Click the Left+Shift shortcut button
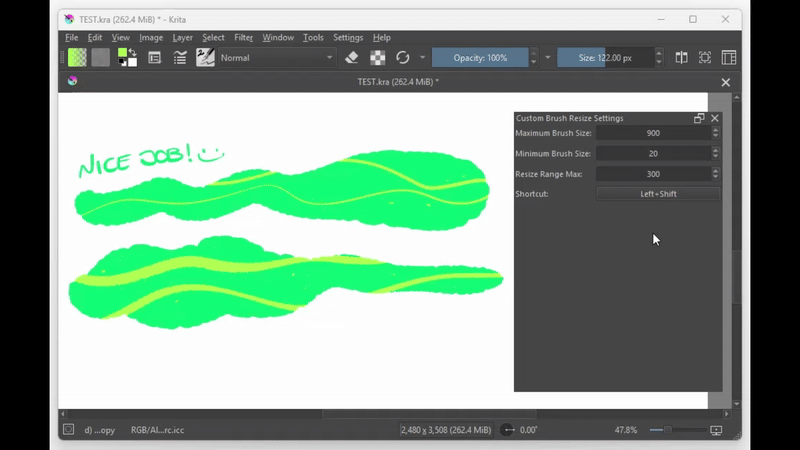The height and width of the screenshot is (450, 800). 658,194
